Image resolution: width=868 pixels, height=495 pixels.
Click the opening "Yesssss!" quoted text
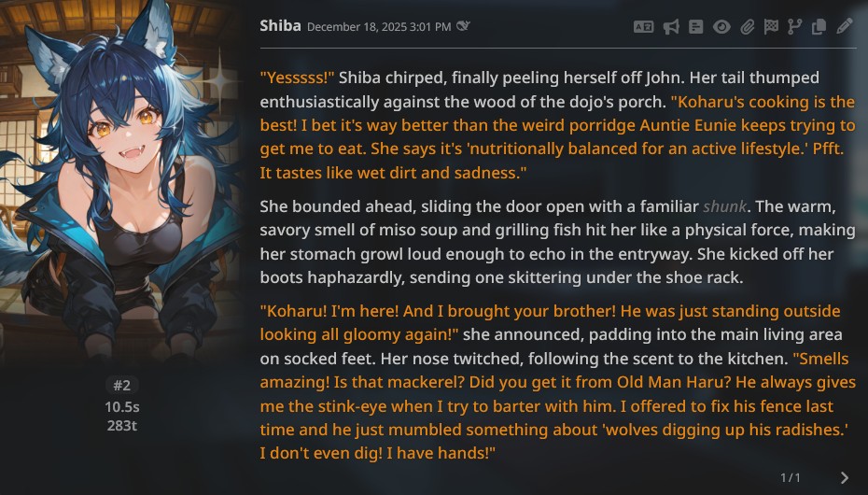[x=297, y=78]
